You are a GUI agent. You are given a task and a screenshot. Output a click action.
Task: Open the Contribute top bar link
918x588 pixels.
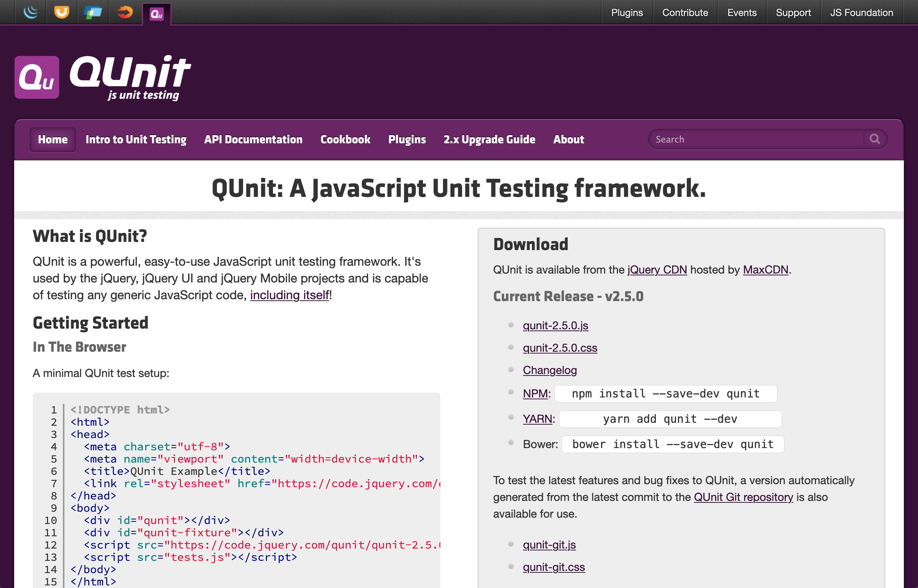(685, 13)
